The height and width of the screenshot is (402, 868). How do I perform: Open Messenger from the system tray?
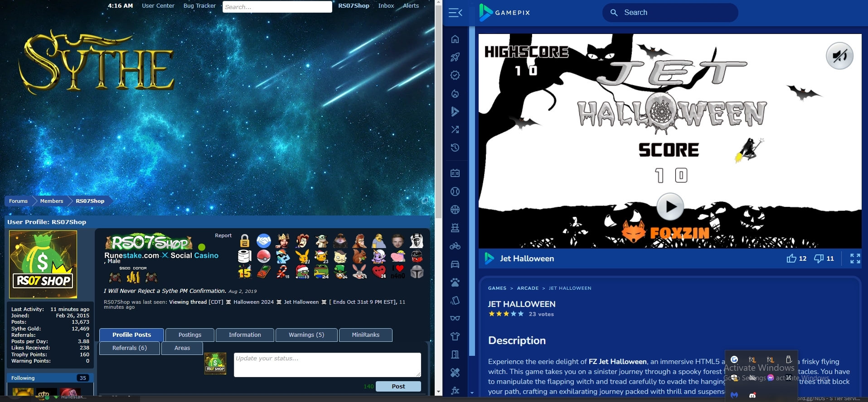[771, 378]
